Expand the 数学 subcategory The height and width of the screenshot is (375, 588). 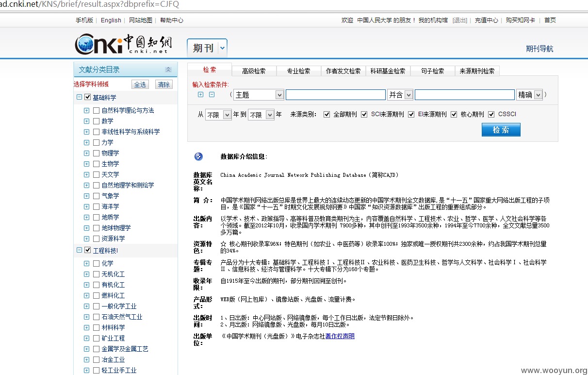[86, 121]
